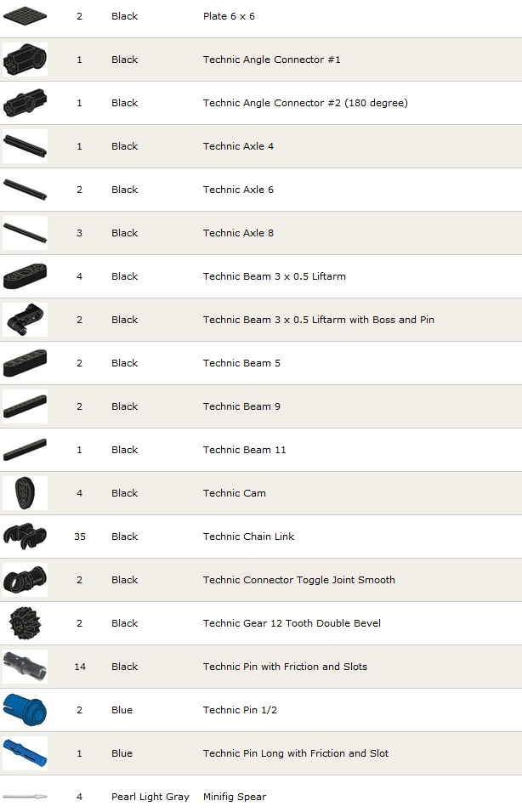The width and height of the screenshot is (522, 812).
Task: Click the Technic Axle 8 part name
Action: pos(238,233)
